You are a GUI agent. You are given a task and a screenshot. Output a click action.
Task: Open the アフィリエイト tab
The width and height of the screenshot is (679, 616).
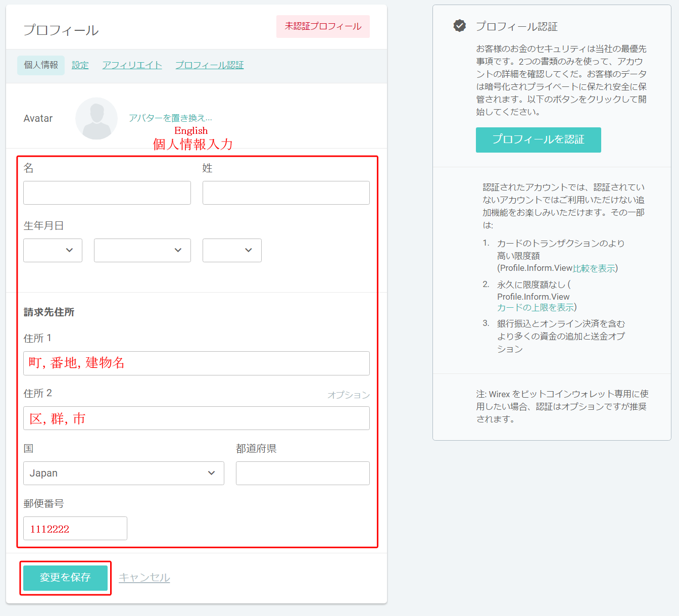(132, 65)
